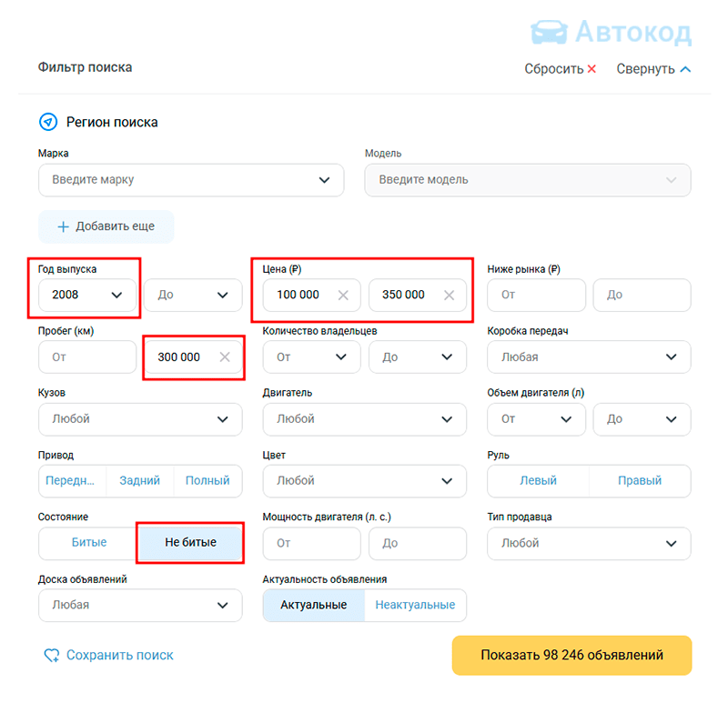The width and height of the screenshot is (728, 703).
Task: Select Задний drive type
Action: pos(140,481)
